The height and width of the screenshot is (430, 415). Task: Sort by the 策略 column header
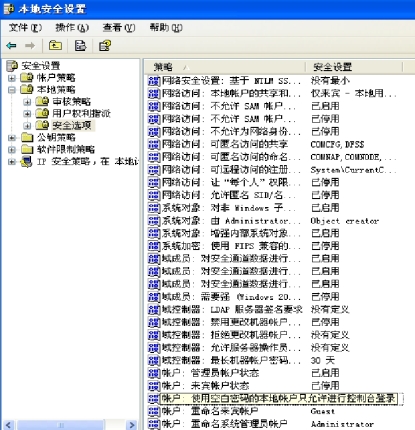(224, 67)
